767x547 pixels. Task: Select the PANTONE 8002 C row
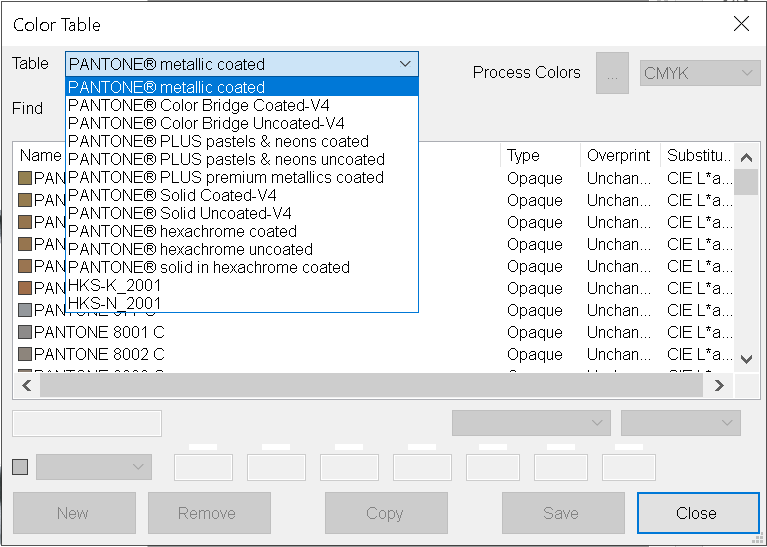[x=374, y=354]
